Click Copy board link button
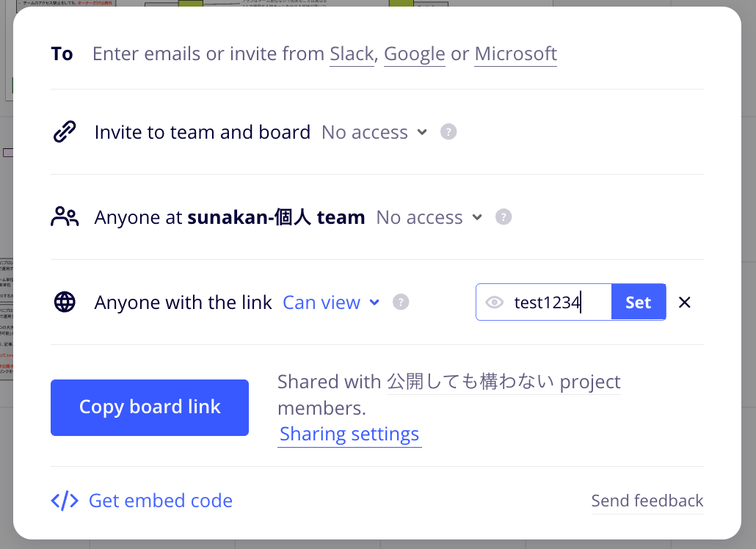The height and width of the screenshot is (549, 756). pyautogui.click(x=150, y=407)
